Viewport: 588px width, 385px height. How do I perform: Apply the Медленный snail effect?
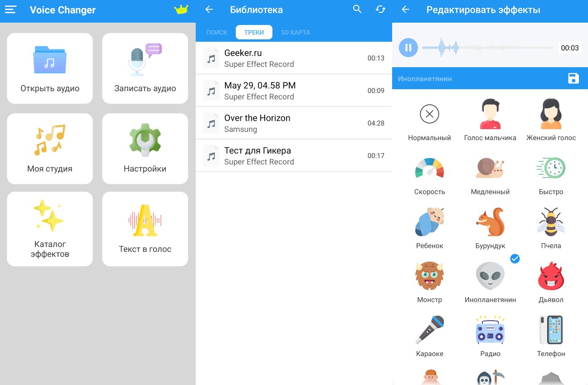click(490, 176)
